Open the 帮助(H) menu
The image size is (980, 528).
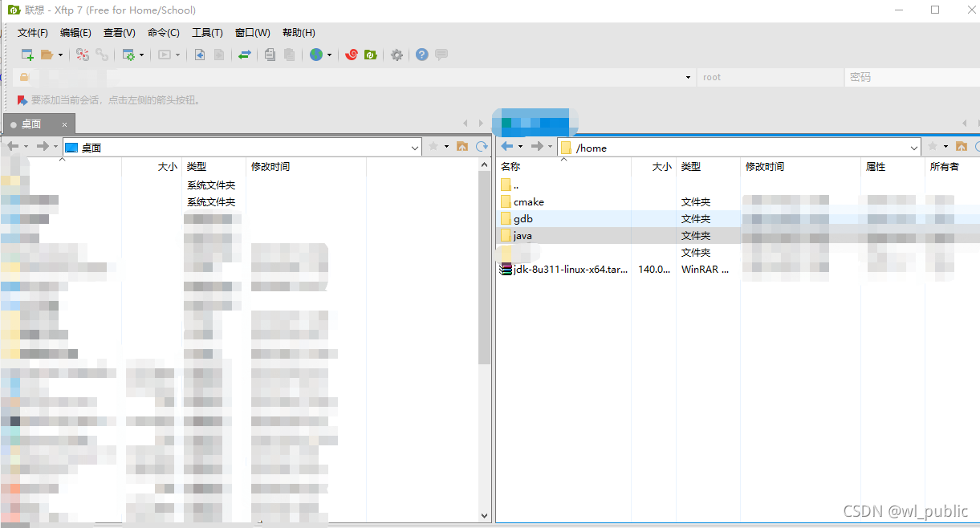[x=299, y=33]
